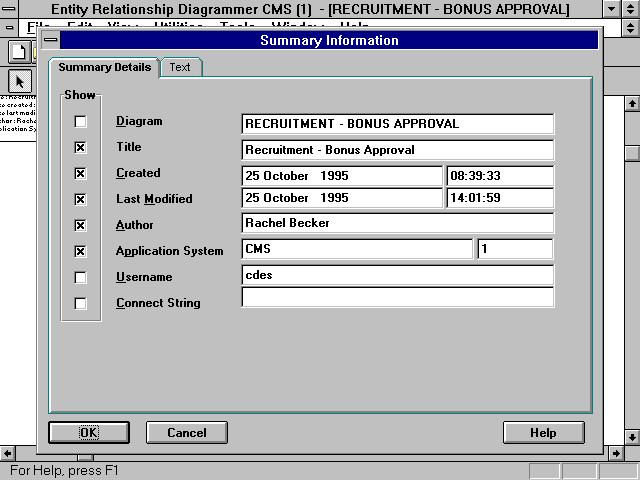Viewport: 640px width, 480px height.
Task: Click the new document toolbar icon
Action: point(19,52)
